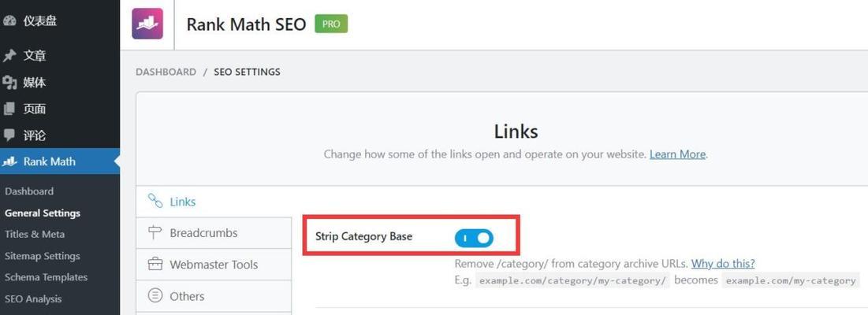Open the "Why do this?" link
Viewport: 868px width, 315px height.
723,263
